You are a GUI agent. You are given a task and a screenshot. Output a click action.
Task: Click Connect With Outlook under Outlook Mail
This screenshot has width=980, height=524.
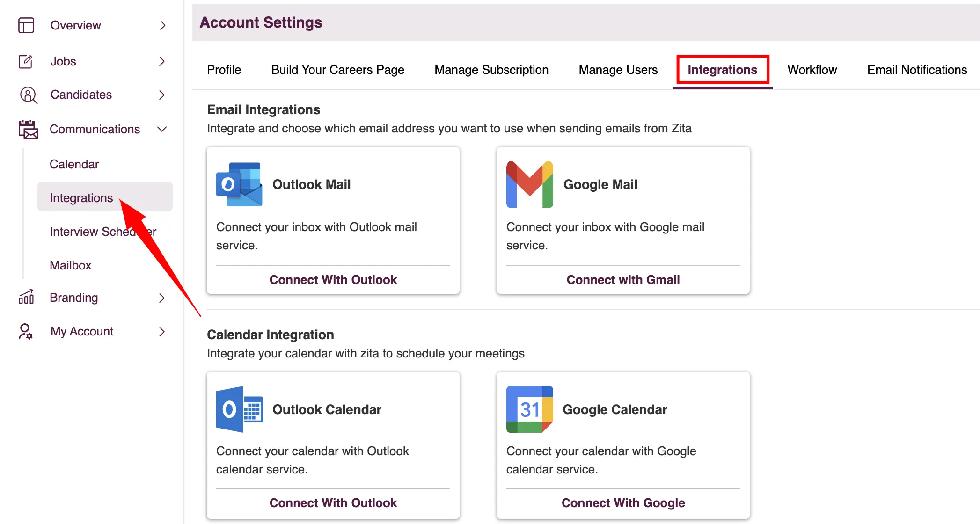pyautogui.click(x=333, y=280)
